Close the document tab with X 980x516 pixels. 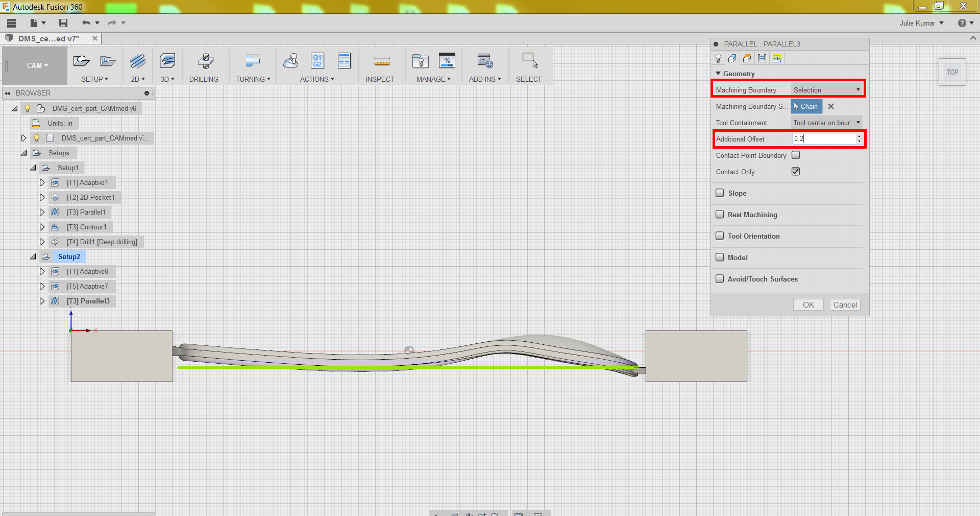tap(94, 38)
